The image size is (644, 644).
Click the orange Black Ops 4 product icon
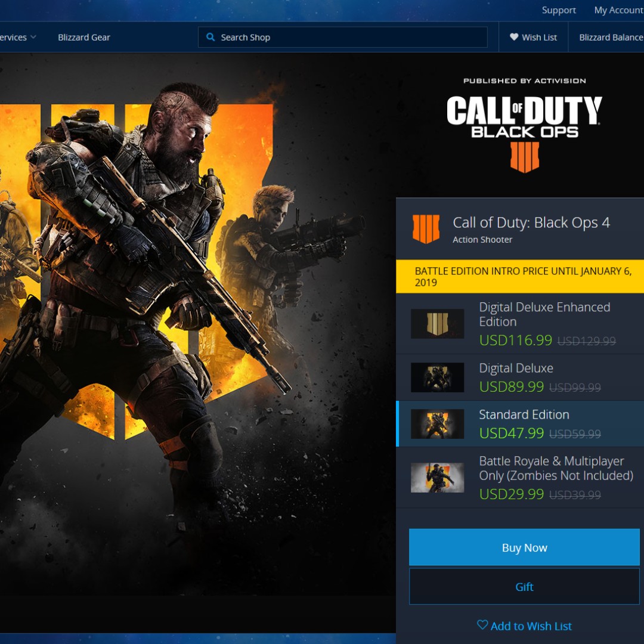[426, 229]
